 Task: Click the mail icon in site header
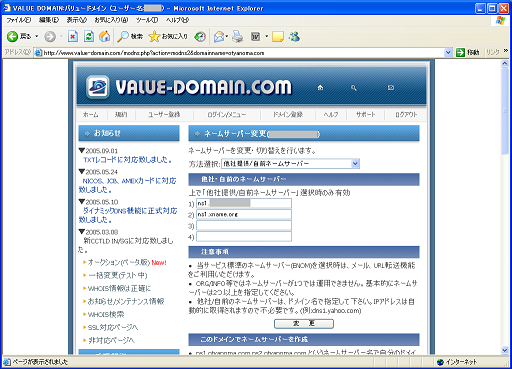pyautogui.click(x=391, y=88)
